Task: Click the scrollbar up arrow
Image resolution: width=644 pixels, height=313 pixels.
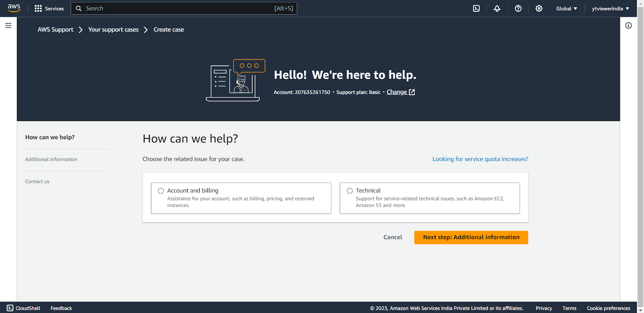Action: pyautogui.click(x=640, y=3)
